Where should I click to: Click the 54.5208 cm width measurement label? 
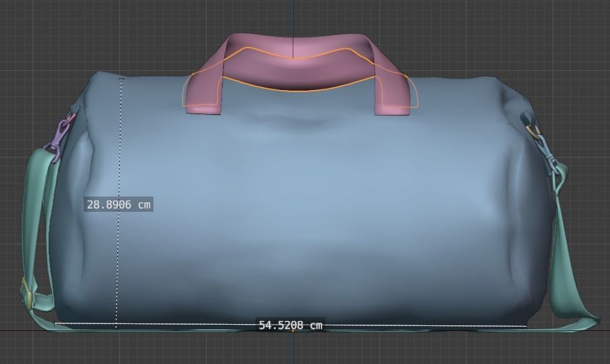(x=290, y=325)
